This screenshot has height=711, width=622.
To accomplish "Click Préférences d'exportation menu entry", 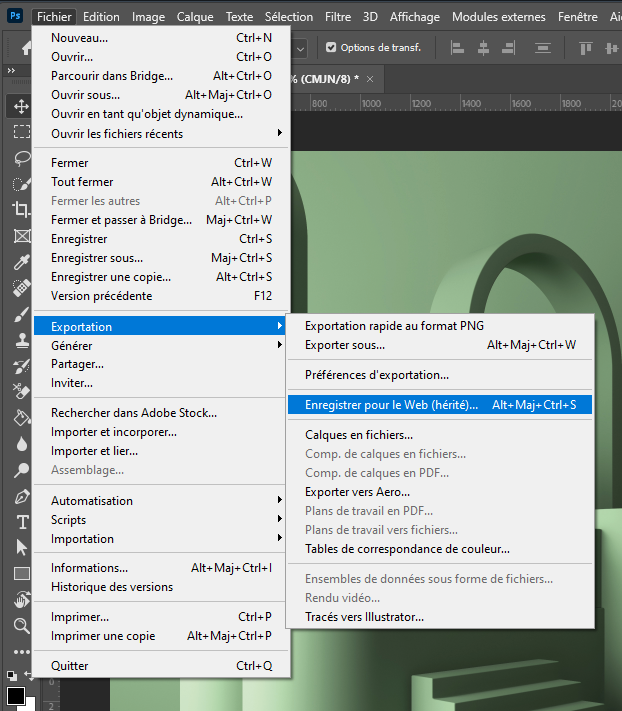I will coord(376,375).
